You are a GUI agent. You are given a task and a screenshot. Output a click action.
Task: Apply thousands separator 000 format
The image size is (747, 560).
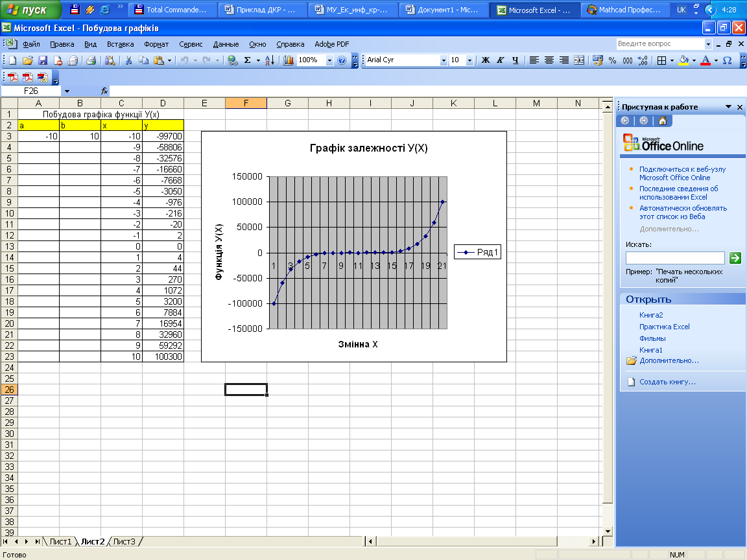click(628, 60)
